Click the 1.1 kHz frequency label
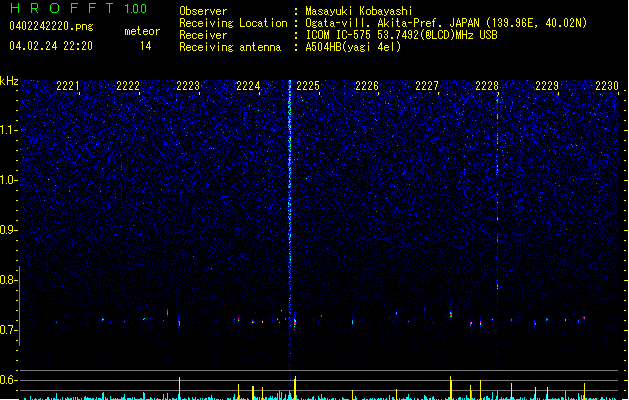Viewport: 629px width, 400px height. [9, 130]
